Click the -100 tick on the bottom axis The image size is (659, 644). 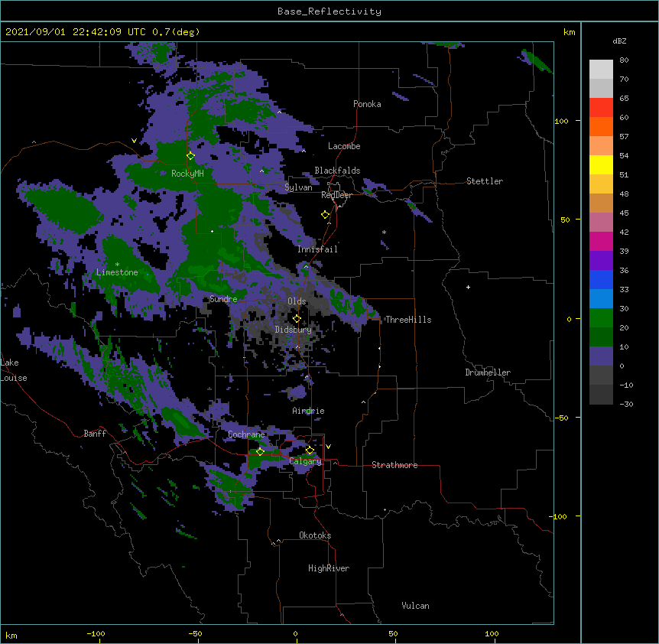click(96, 633)
